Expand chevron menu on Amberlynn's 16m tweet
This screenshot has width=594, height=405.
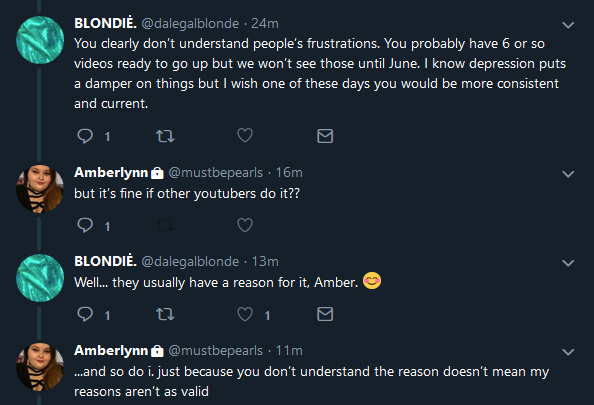pos(568,174)
